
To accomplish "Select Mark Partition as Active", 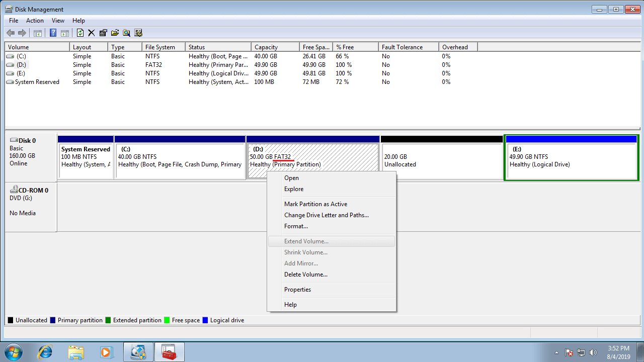I will click(x=315, y=204).
